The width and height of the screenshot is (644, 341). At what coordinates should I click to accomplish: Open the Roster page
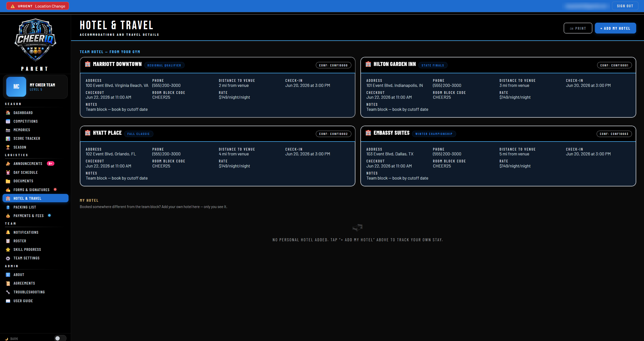click(x=35, y=241)
